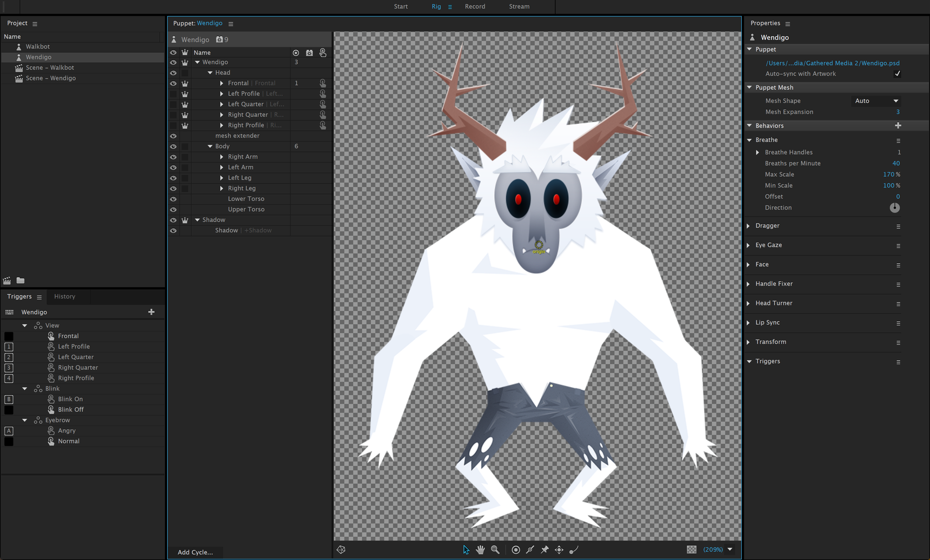This screenshot has height=560, width=930.
Task: Toggle visibility of Body layer
Action: pos(174,146)
